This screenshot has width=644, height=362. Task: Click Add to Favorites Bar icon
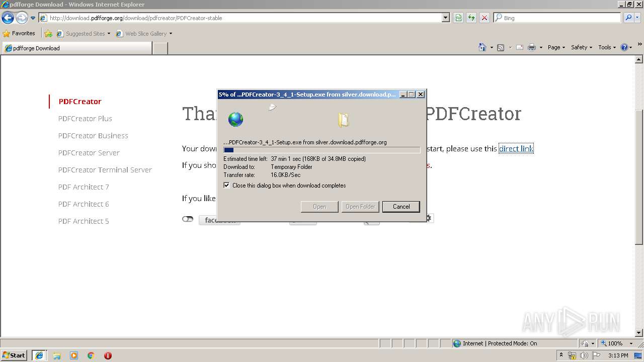[48, 34]
